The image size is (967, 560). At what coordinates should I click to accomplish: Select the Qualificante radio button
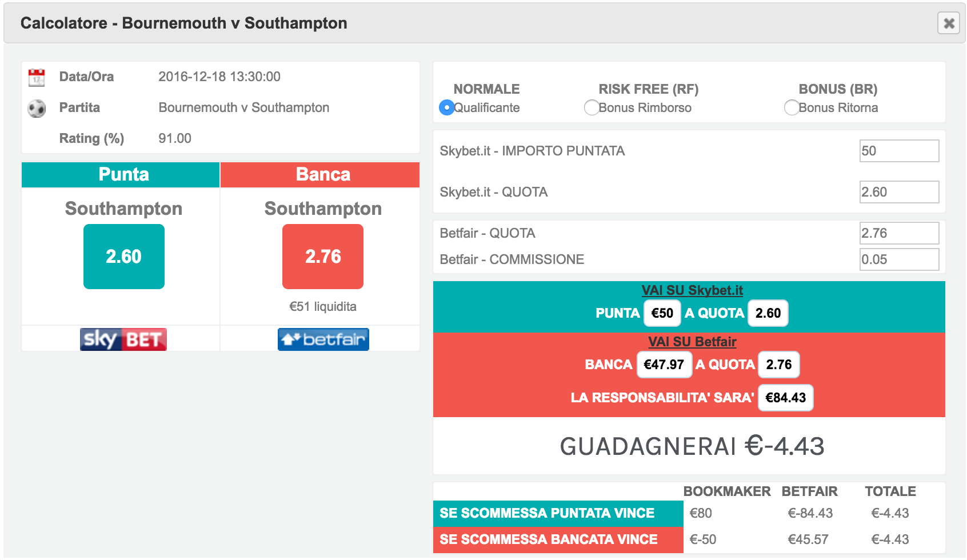[446, 107]
